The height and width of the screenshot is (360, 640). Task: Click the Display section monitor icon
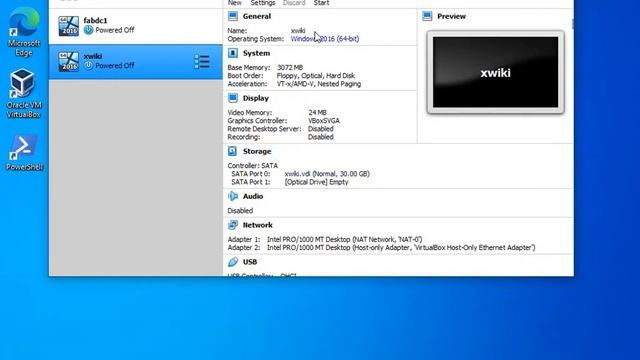pyautogui.click(x=233, y=98)
